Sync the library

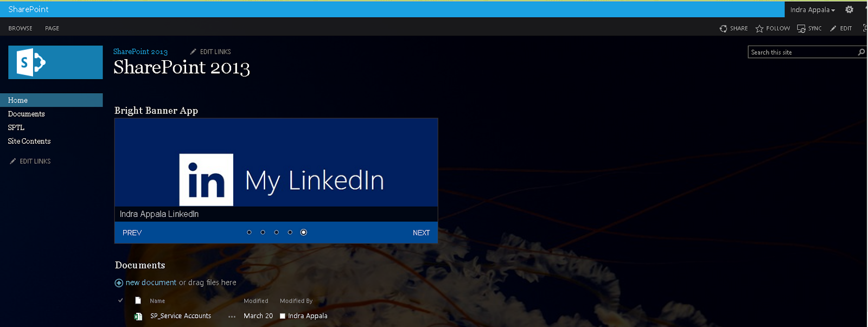[809, 28]
